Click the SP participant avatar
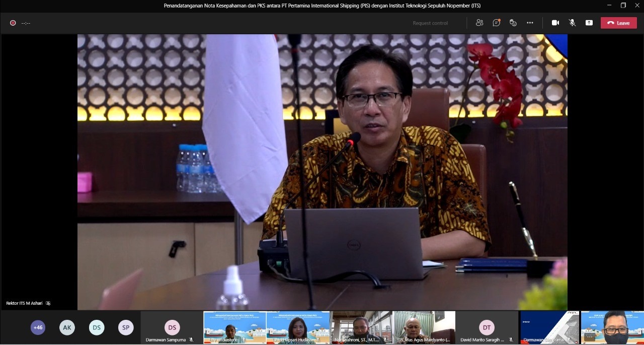 tap(126, 327)
